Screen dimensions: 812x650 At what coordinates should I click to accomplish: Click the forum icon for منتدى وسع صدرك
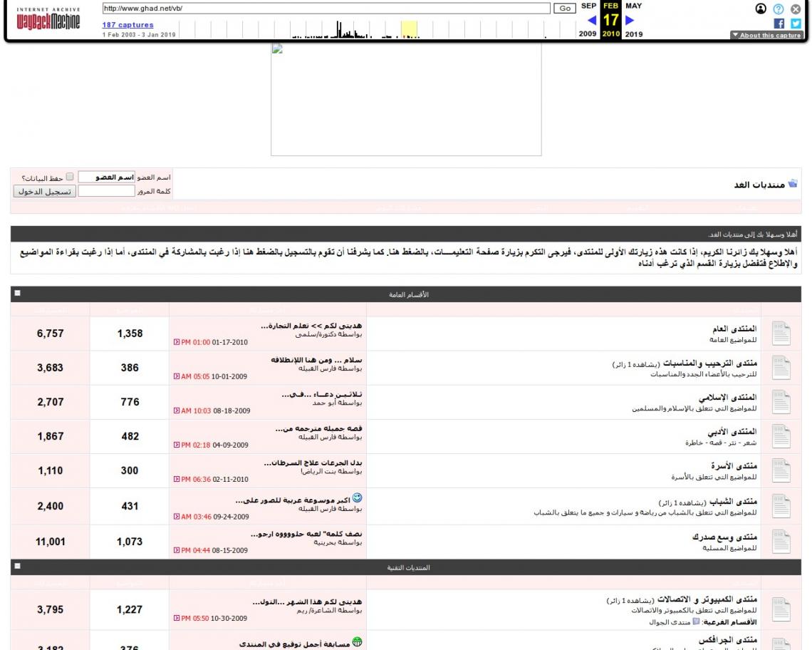pos(781,541)
